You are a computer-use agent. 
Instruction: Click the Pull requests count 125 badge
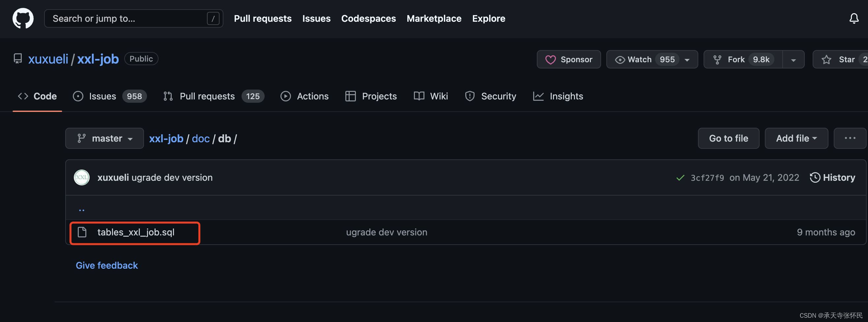pyautogui.click(x=253, y=96)
